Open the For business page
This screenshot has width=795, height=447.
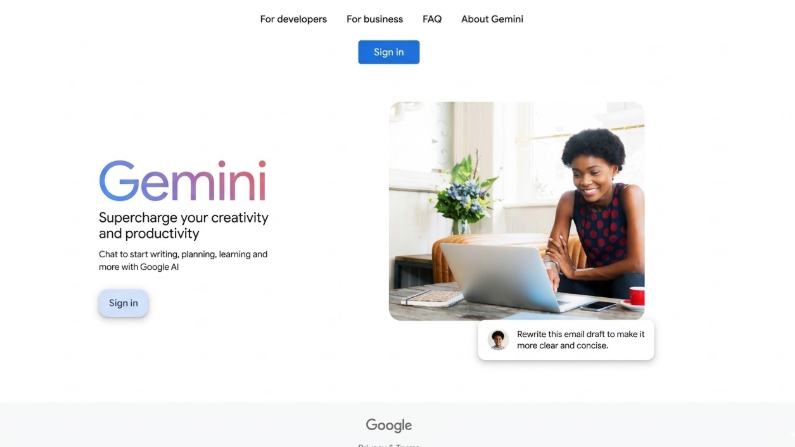click(x=374, y=19)
